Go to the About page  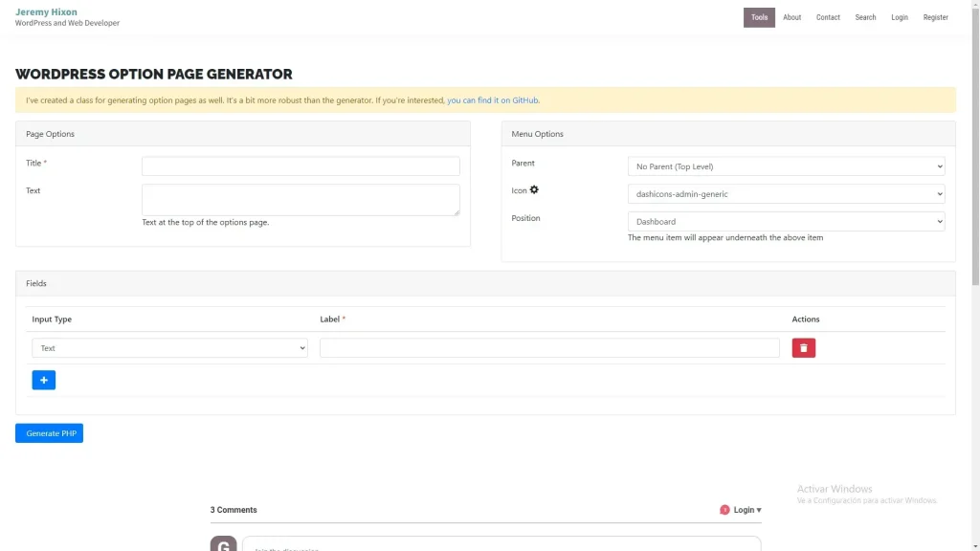point(791,17)
